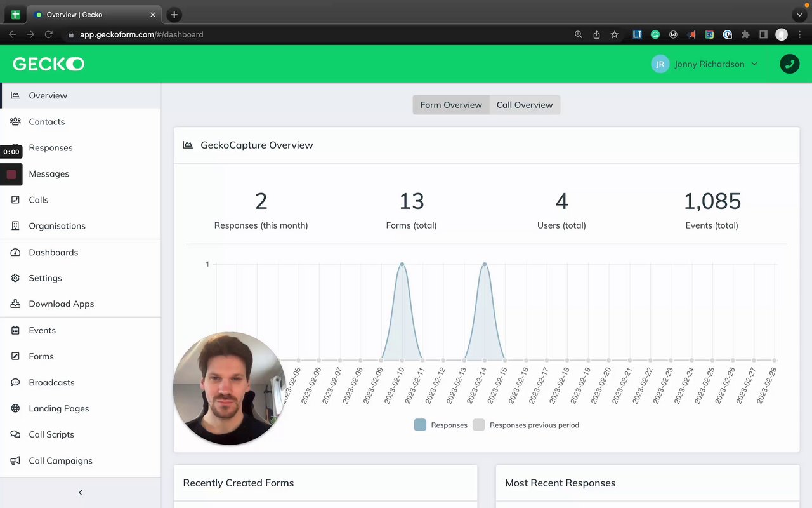
Task: Click the JR user avatar
Action: 660,63
